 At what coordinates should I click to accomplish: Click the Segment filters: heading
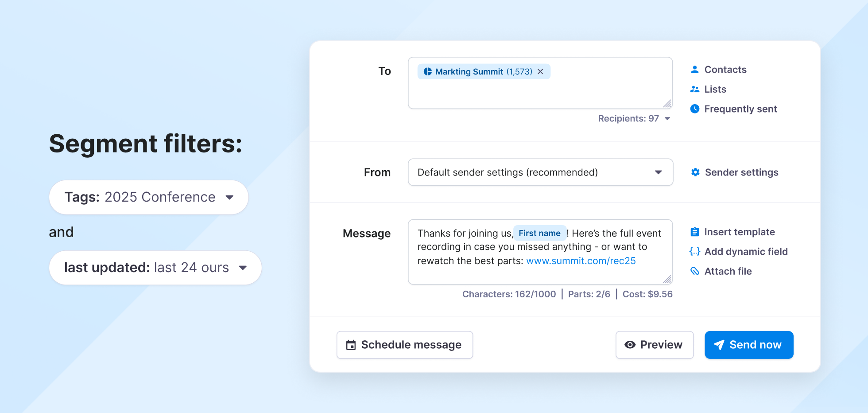[x=146, y=144]
